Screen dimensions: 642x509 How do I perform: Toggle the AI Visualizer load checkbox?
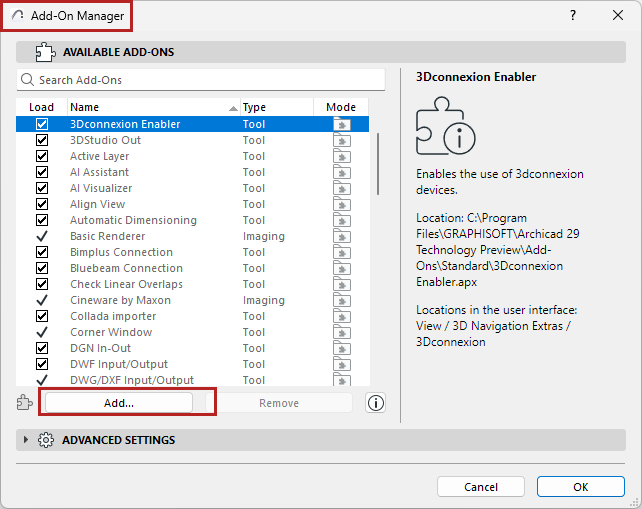pyautogui.click(x=42, y=188)
